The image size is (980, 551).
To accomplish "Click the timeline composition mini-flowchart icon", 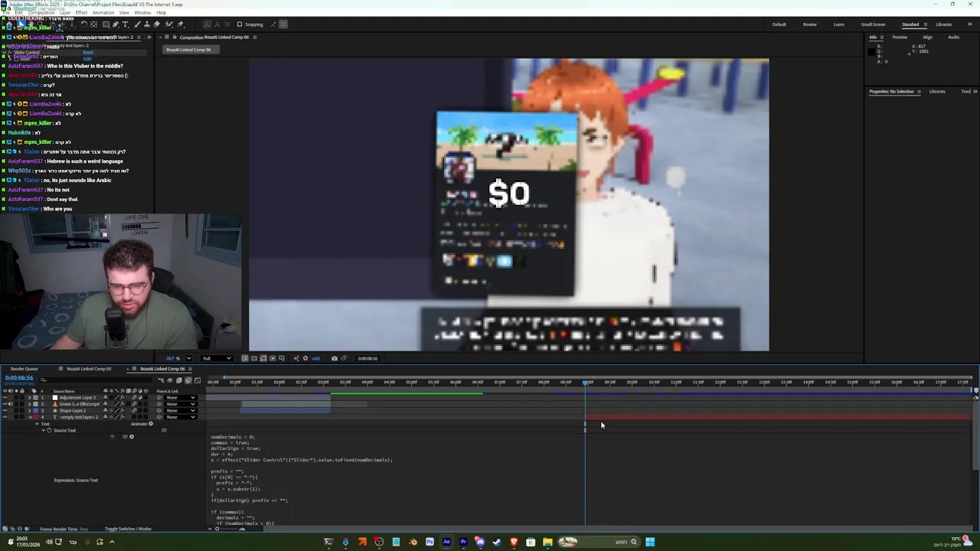I will (161, 380).
